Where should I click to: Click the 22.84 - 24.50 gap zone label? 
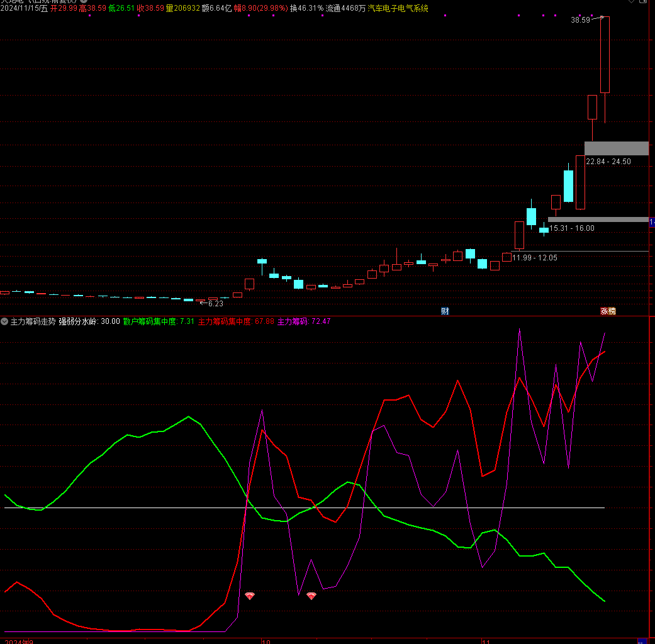[608, 162]
